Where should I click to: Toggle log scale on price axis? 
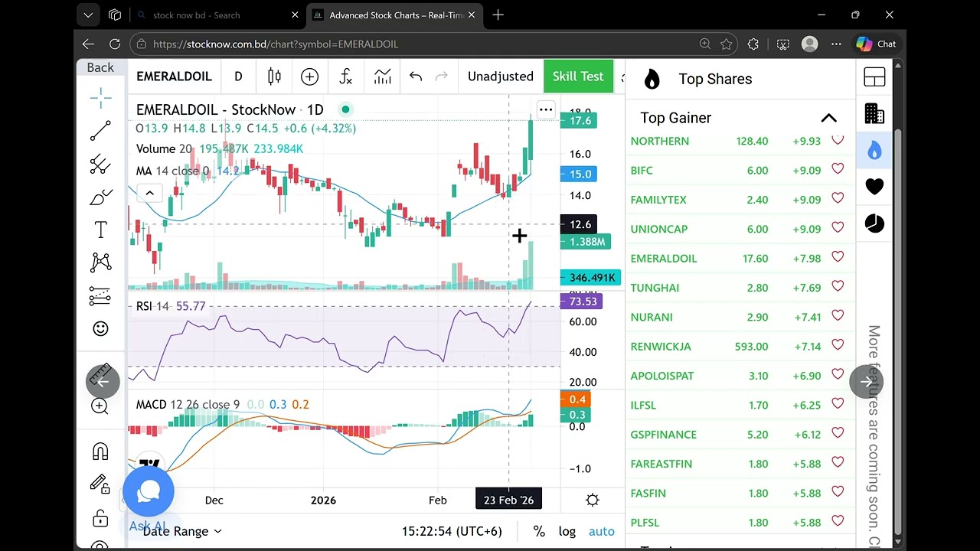point(567,531)
